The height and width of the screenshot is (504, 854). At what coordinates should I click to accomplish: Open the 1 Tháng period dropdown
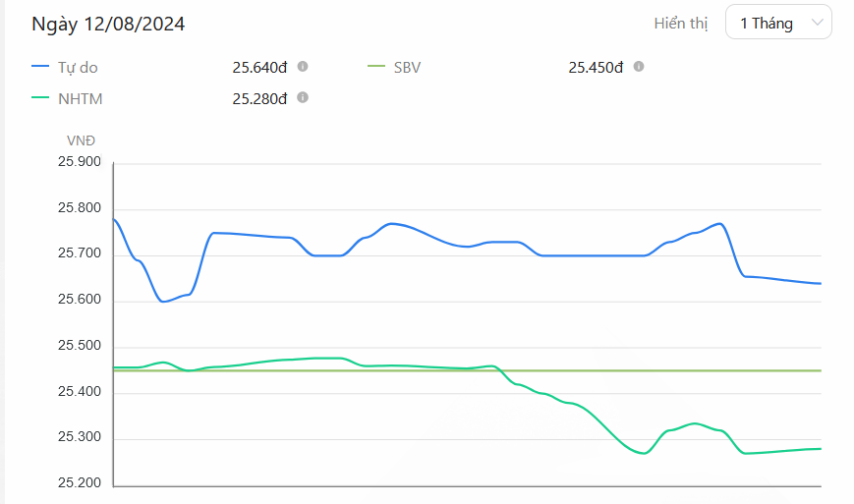(778, 23)
